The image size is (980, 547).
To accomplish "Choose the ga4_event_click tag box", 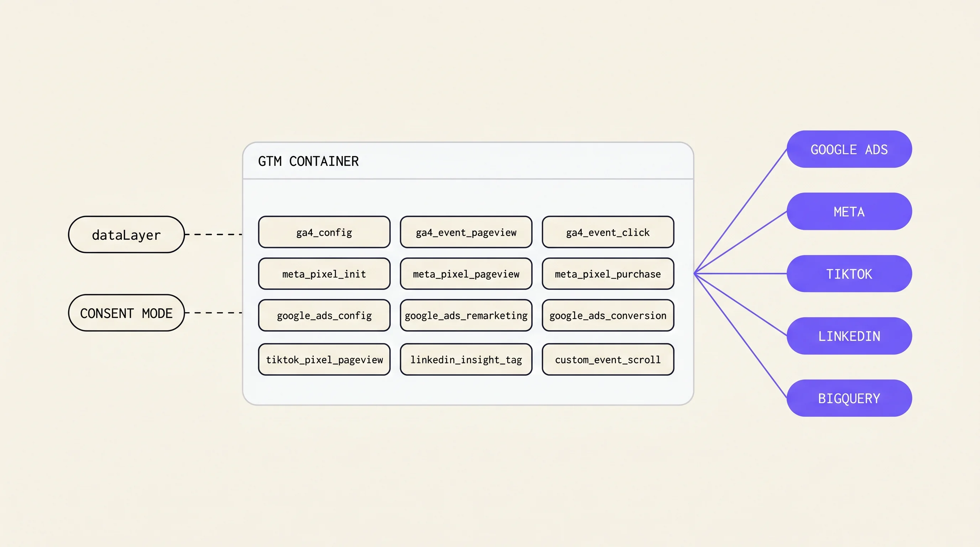I will [608, 232].
